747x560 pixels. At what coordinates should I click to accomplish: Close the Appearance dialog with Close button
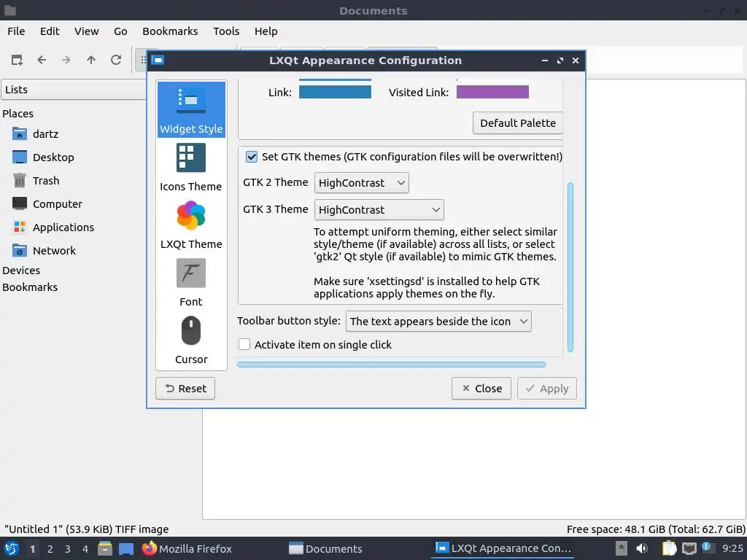481,389
